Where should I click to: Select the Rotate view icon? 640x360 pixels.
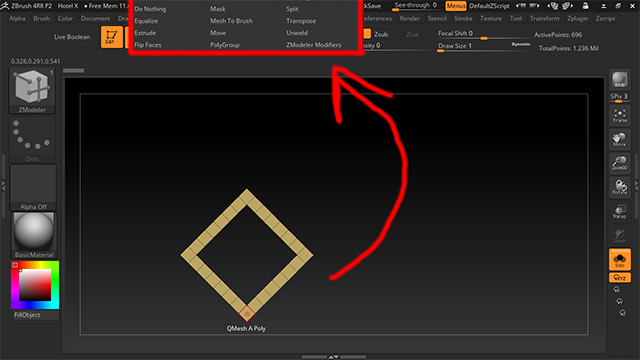(x=620, y=187)
